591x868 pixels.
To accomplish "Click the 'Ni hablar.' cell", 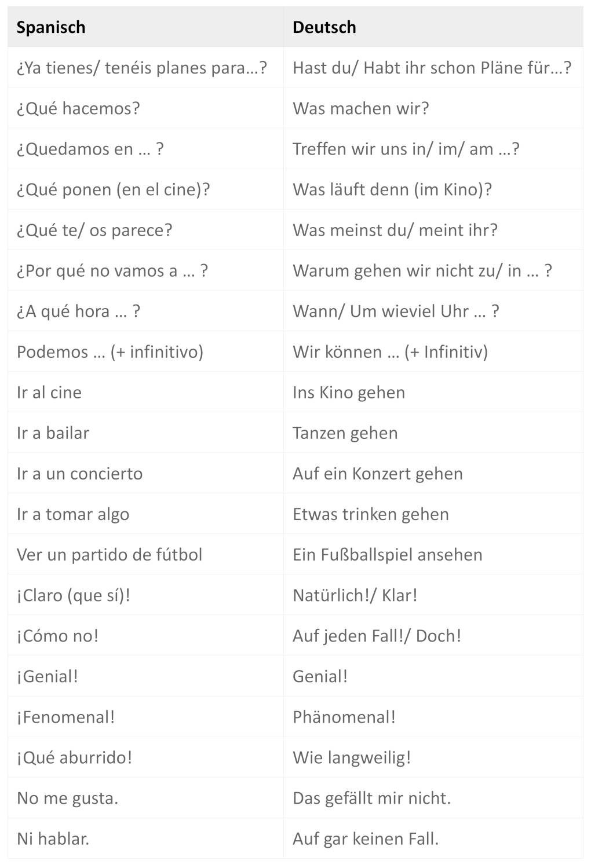I will pos(145,838).
